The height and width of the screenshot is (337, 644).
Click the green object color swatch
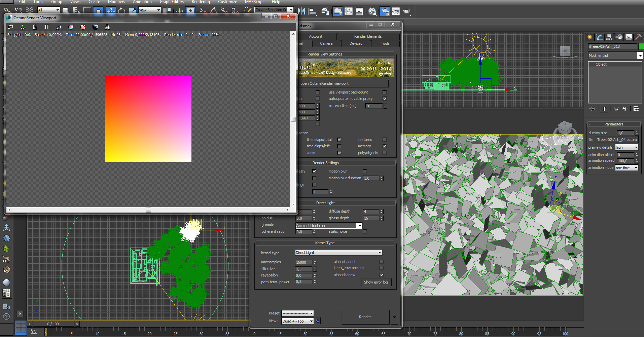point(641,46)
